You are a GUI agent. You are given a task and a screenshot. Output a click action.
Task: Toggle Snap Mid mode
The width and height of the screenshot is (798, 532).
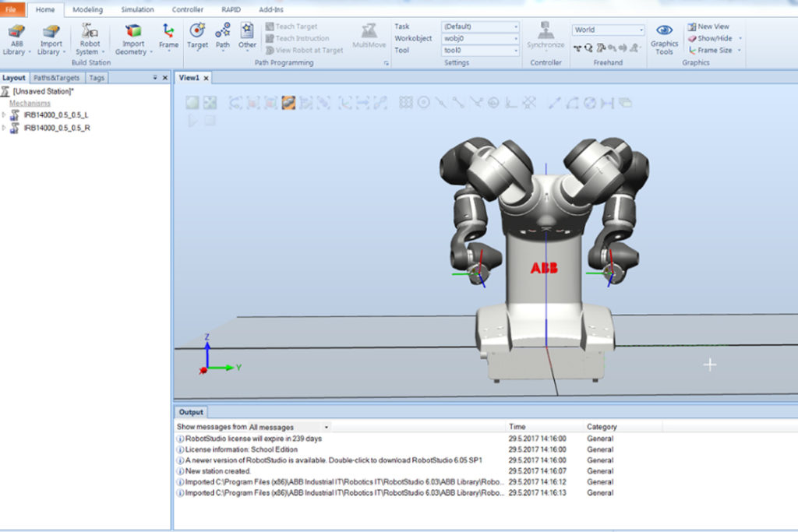[441, 103]
